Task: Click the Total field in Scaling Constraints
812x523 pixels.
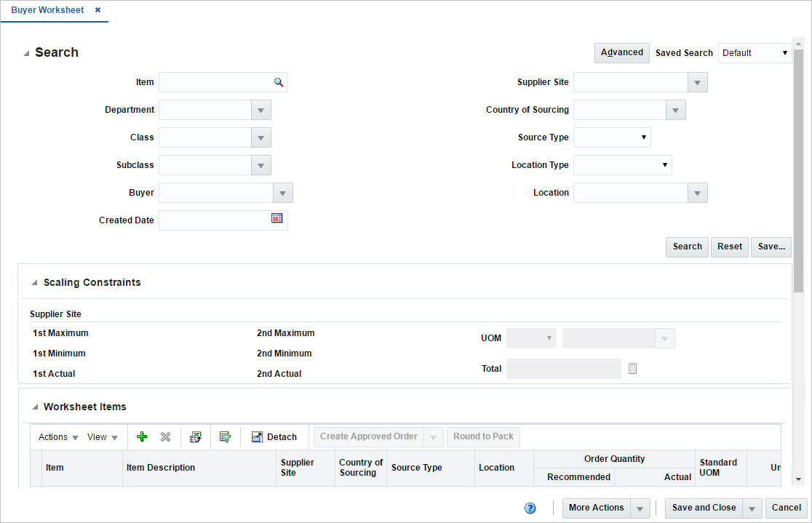Action: [x=563, y=369]
